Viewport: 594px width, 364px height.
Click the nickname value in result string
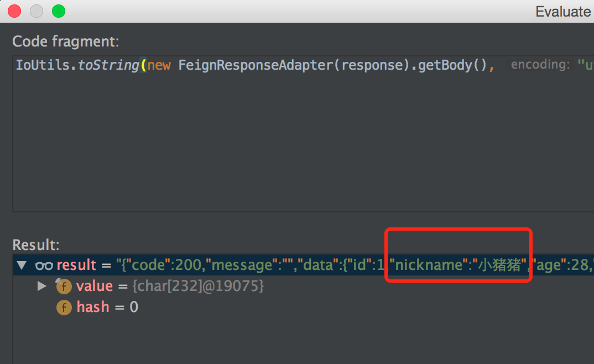(x=499, y=265)
